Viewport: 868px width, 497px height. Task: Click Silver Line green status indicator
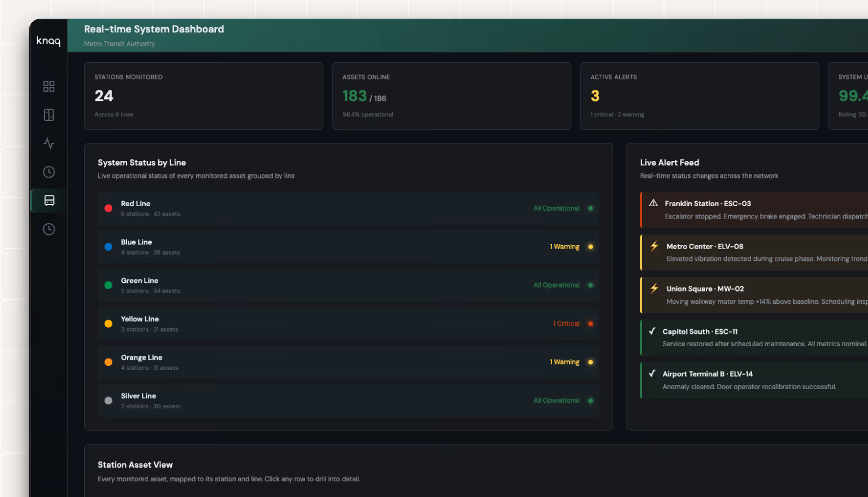click(x=591, y=400)
